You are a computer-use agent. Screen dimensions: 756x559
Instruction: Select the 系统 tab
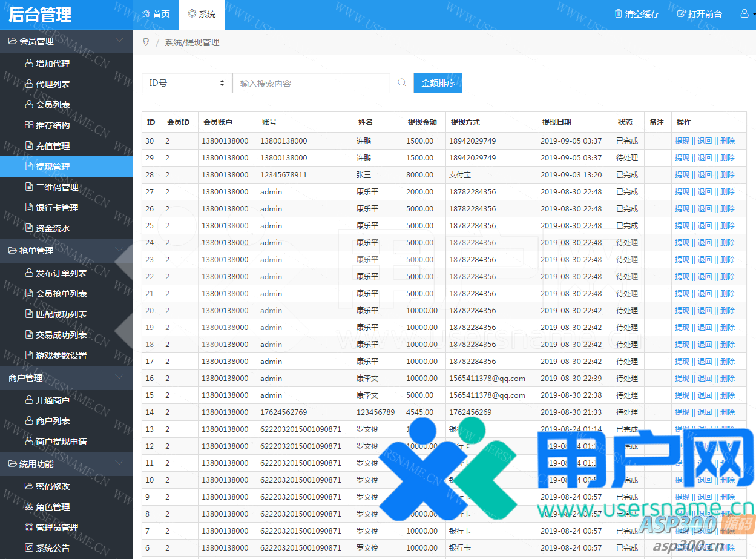pyautogui.click(x=202, y=14)
